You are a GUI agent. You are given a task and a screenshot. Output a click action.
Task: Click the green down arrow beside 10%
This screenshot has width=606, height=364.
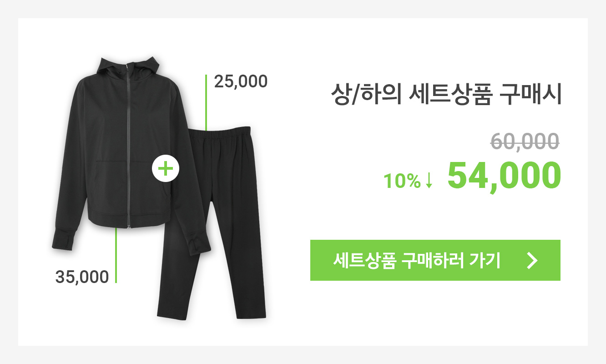pyautogui.click(x=429, y=181)
